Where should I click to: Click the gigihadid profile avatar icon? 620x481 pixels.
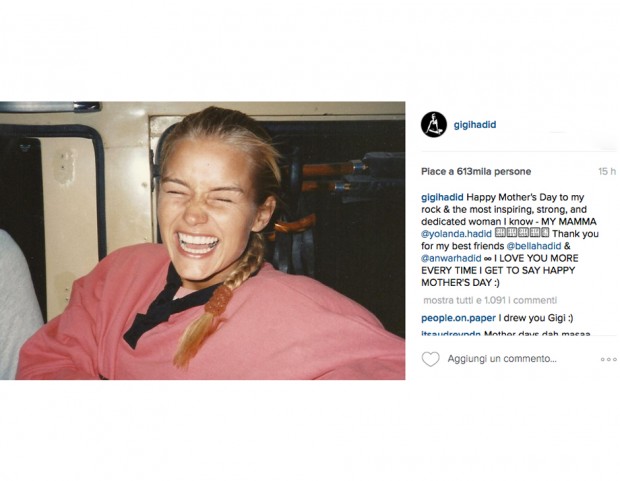(434, 124)
